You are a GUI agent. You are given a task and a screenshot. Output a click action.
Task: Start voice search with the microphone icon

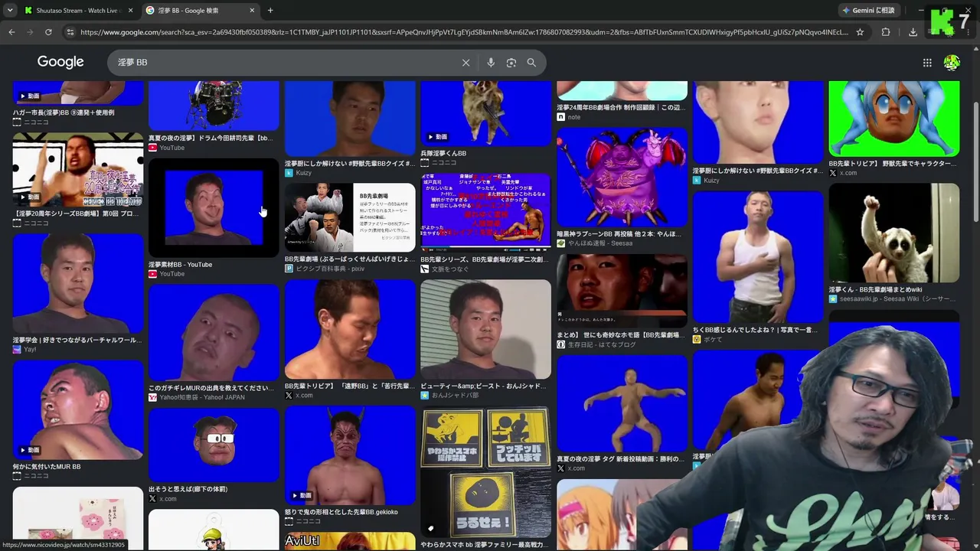tap(491, 63)
